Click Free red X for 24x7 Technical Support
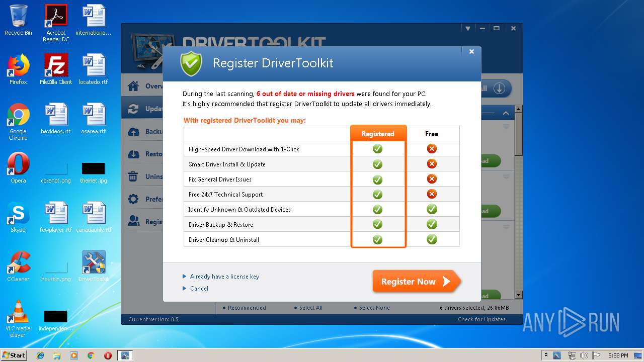 coord(432,194)
